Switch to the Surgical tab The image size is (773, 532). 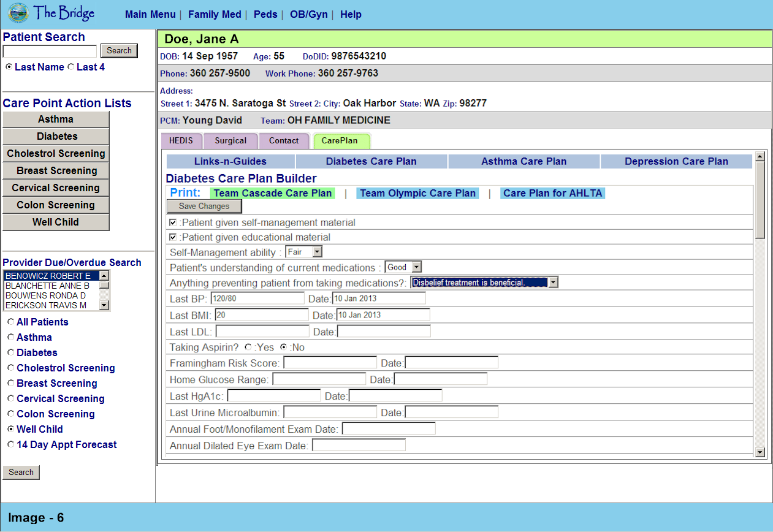pos(230,141)
